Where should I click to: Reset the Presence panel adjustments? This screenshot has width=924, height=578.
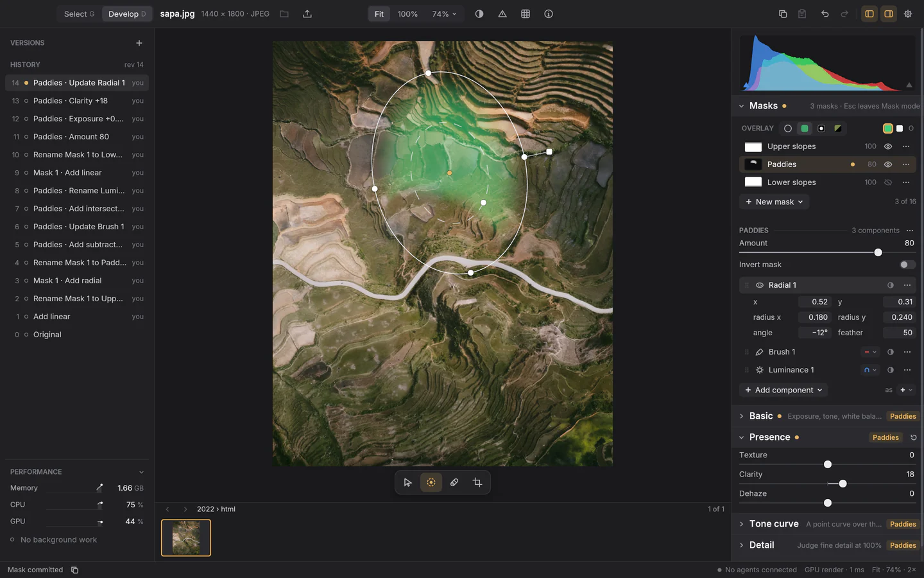pos(914,437)
